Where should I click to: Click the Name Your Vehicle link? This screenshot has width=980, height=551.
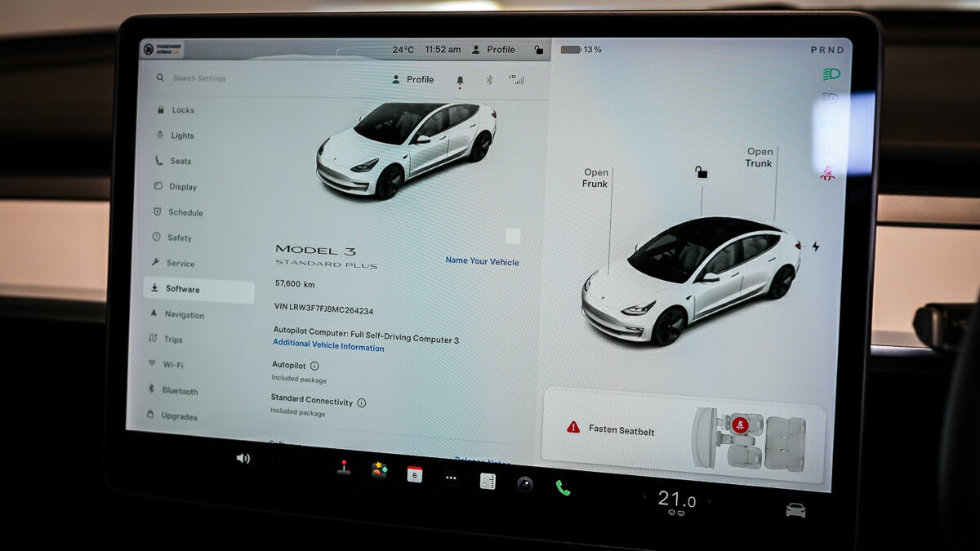coord(482,262)
